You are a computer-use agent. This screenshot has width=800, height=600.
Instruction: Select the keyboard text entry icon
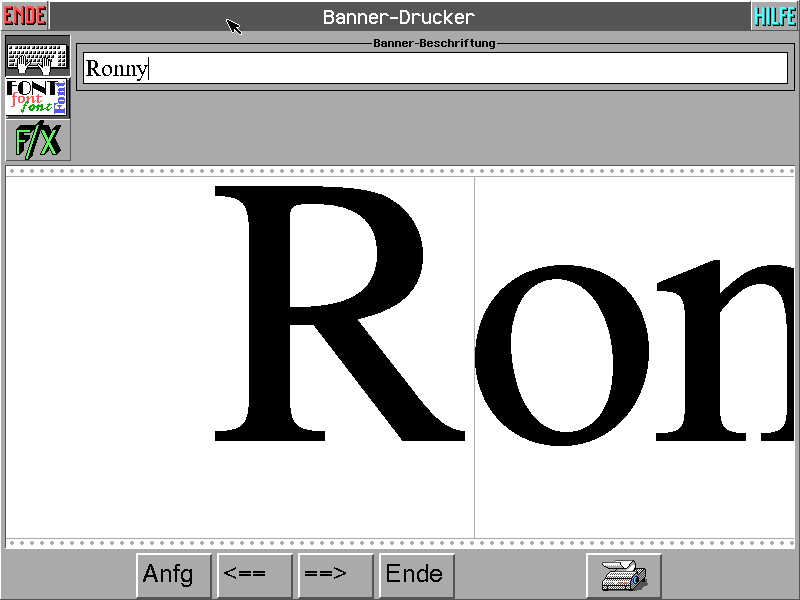pyautogui.click(x=38, y=56)
